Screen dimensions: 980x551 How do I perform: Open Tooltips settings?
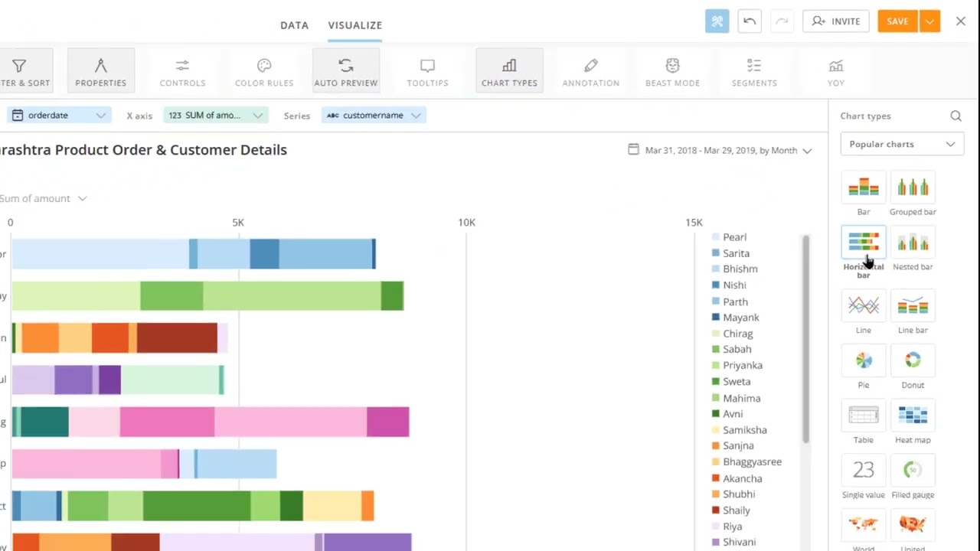pos(427,71)
